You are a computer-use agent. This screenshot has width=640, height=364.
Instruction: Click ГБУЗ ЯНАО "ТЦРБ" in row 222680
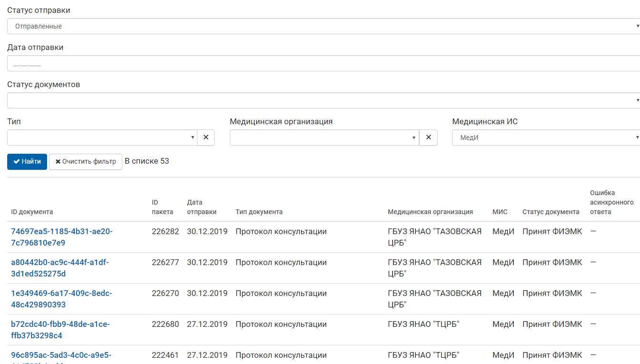point(423,325)
